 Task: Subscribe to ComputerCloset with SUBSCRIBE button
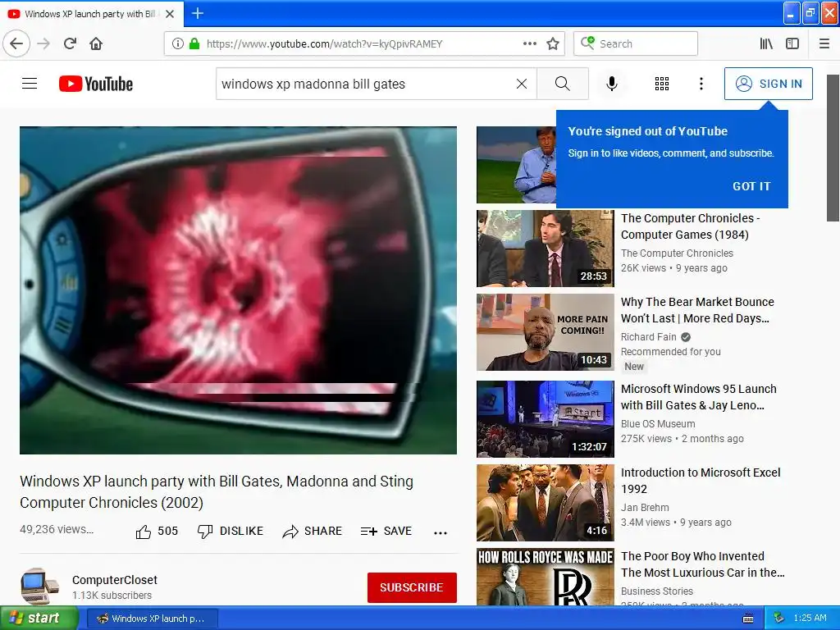[412, 587]
